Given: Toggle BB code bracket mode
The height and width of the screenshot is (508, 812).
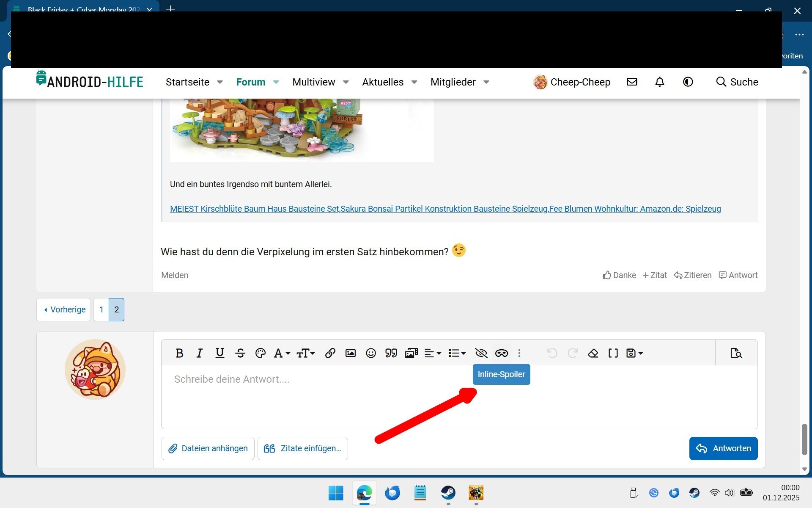Looking at the screenshot, I should click(x=613, y=353).
